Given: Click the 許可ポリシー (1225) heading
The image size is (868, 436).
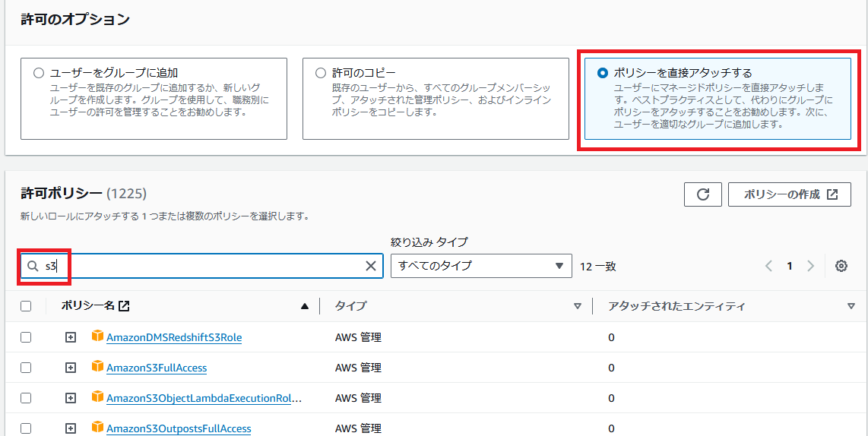Looking at the screenshot, I should point(83,193).
